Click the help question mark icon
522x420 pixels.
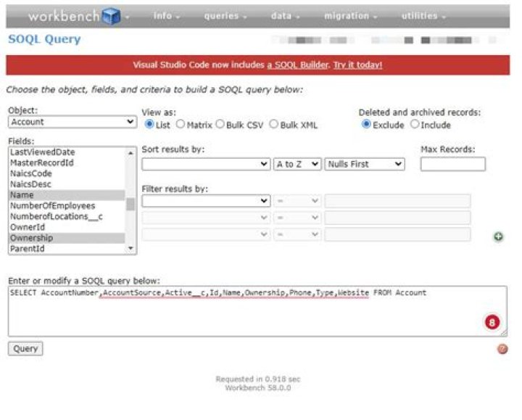(x=502, y=349)
